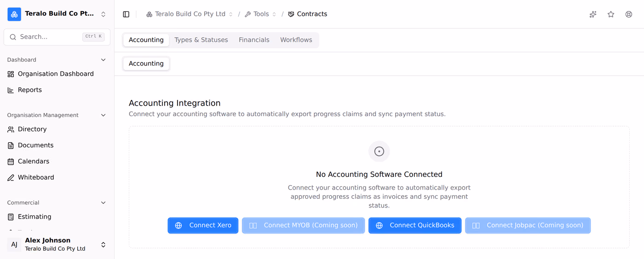Viewport: 644px width, 259px height.
Task: Click the globe icon on Connect Xero
Action: [x=178, y=225]
